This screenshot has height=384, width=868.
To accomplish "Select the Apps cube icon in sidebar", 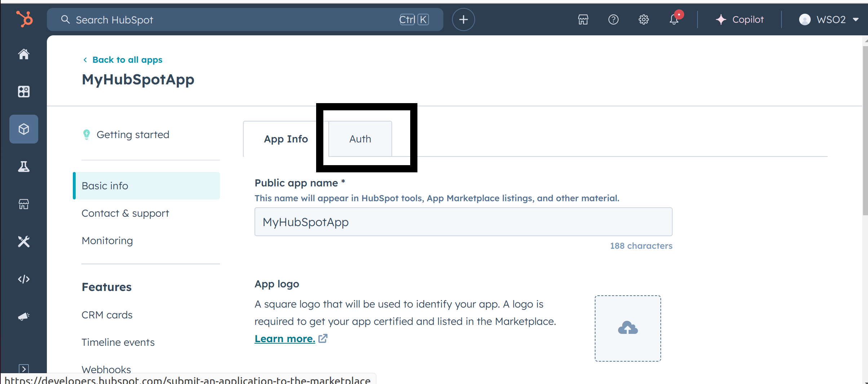I will point(24,129).
